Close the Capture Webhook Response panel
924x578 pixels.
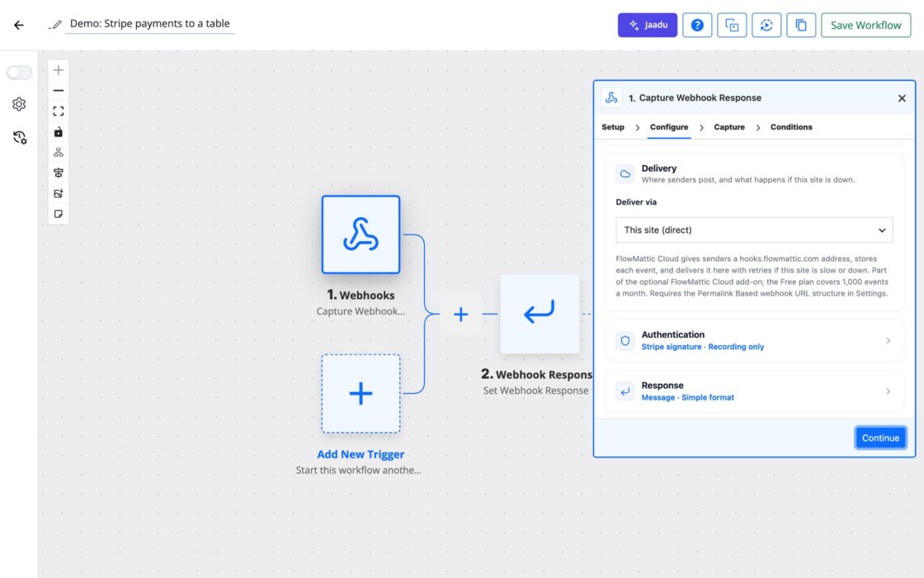902,98
